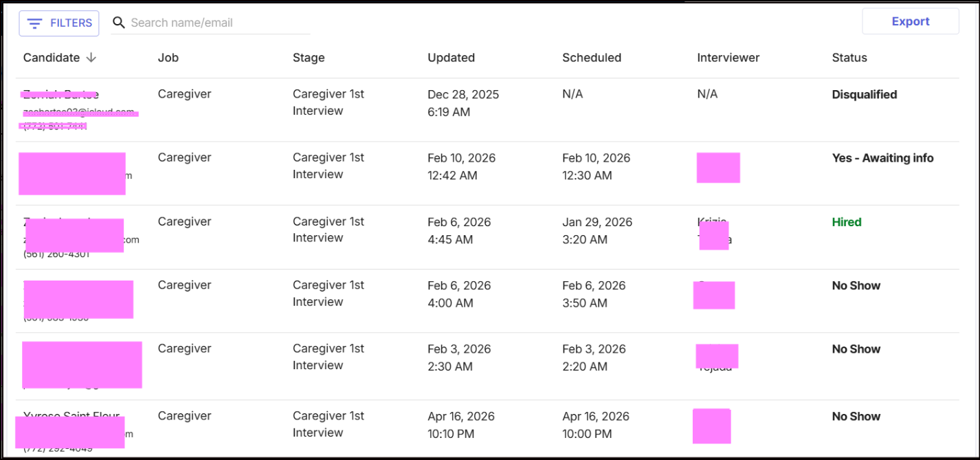Sort by the Scheduled column header
Viewport: 980px width, 460px height.
click(592, 58)
